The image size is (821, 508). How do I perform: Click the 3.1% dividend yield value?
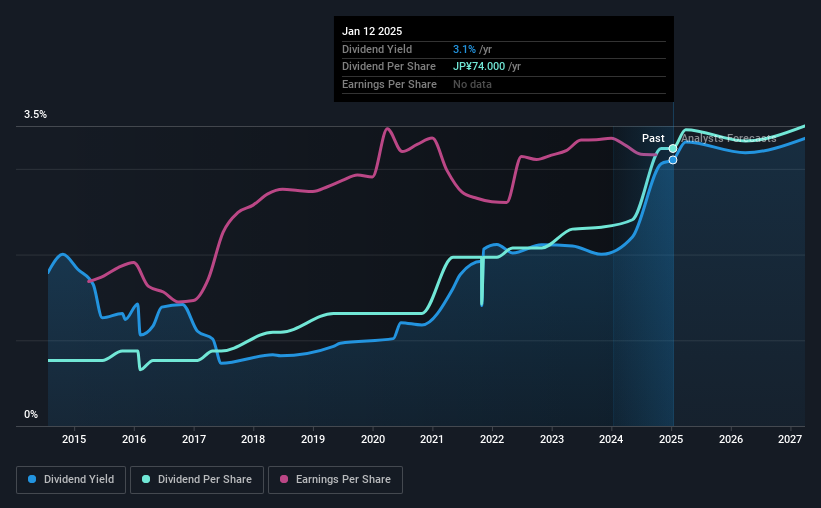tap(464, 49)
